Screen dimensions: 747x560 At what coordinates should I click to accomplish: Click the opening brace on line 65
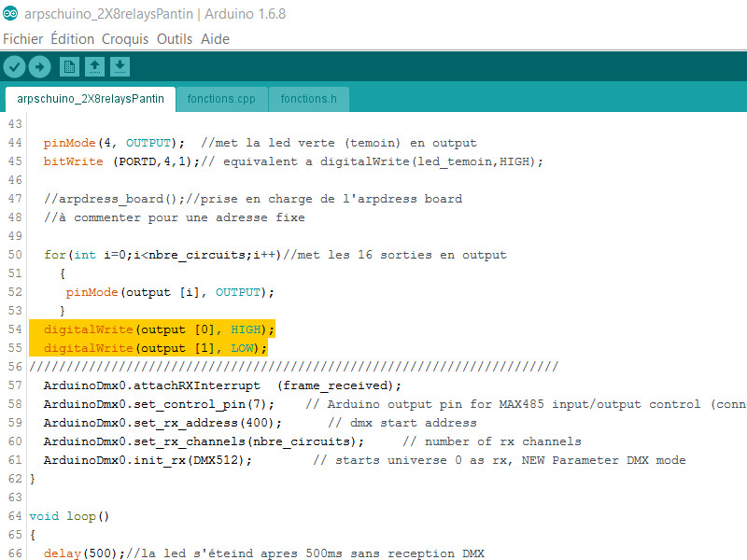point(33,535)
